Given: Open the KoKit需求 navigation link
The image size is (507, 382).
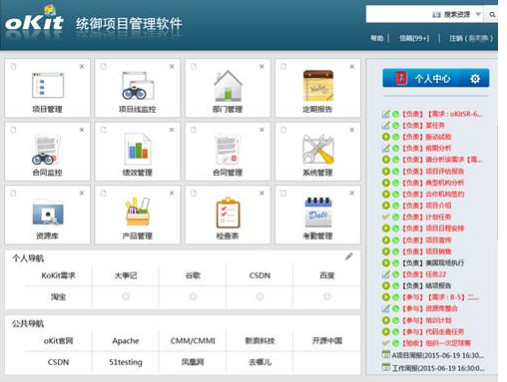Looking at the screenshot, I should (x=58, y=276).
